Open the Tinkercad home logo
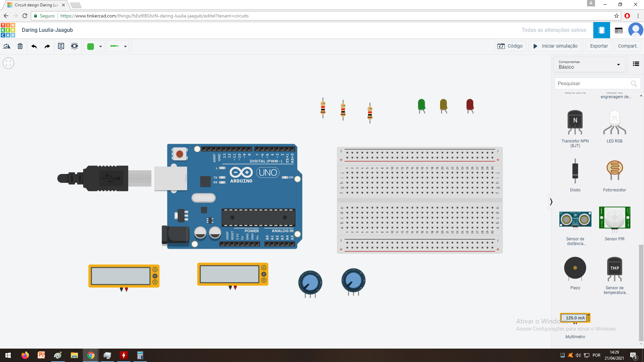644x362 pixels. coord(8,30)
